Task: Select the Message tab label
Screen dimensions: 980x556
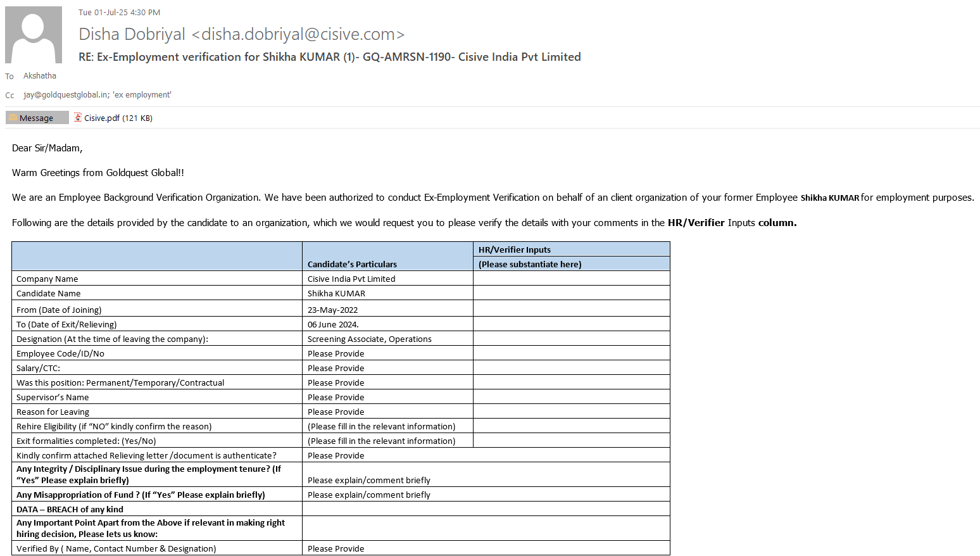Action: [37, 118]
